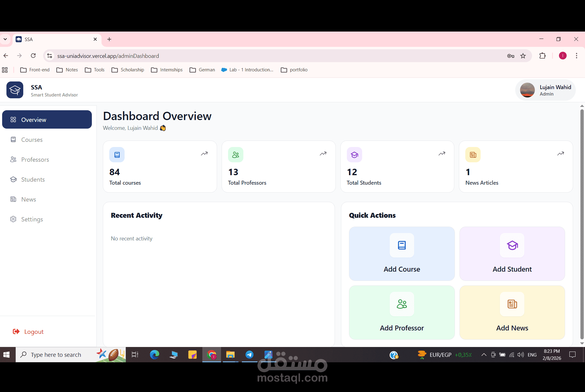The height and width of the screenshot is (392, 585).
Task: Open File Explorer from the taskbar
Action: pyautogui.click(x=230, y=355)
